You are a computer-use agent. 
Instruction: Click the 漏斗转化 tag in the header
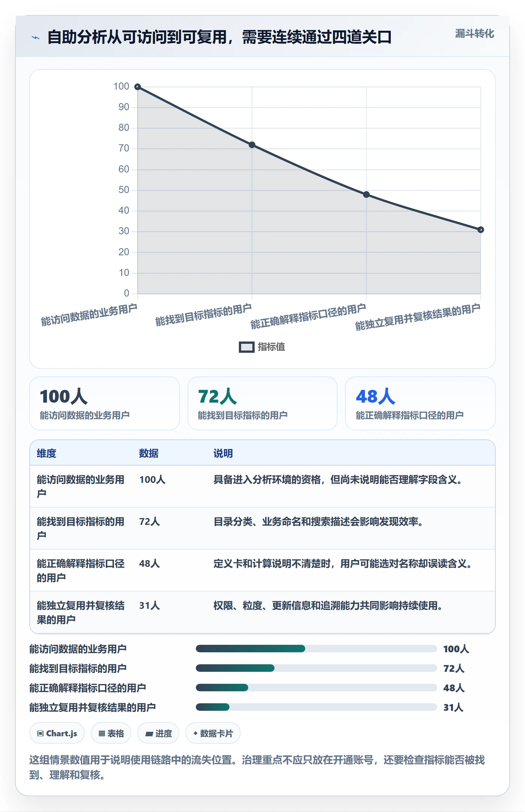coord(474,34)
